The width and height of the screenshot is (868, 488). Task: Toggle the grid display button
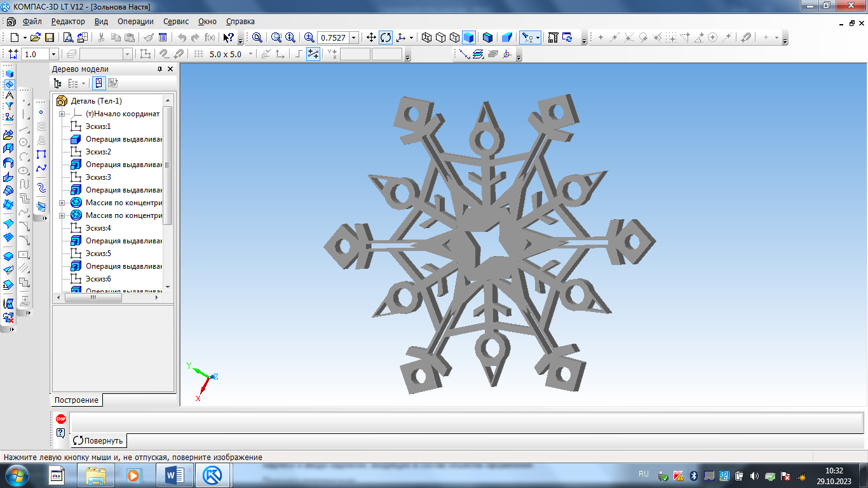point(198,55)
